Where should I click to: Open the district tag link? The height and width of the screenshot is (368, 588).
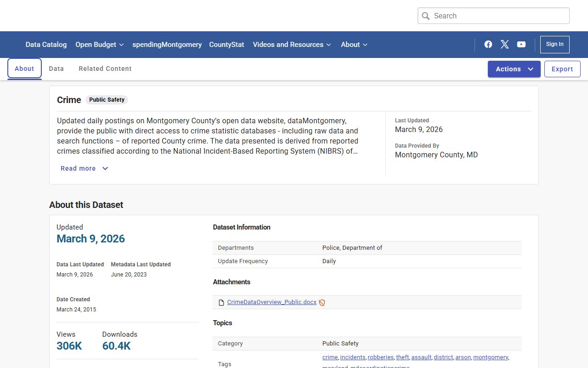click(x=443, y=357)
